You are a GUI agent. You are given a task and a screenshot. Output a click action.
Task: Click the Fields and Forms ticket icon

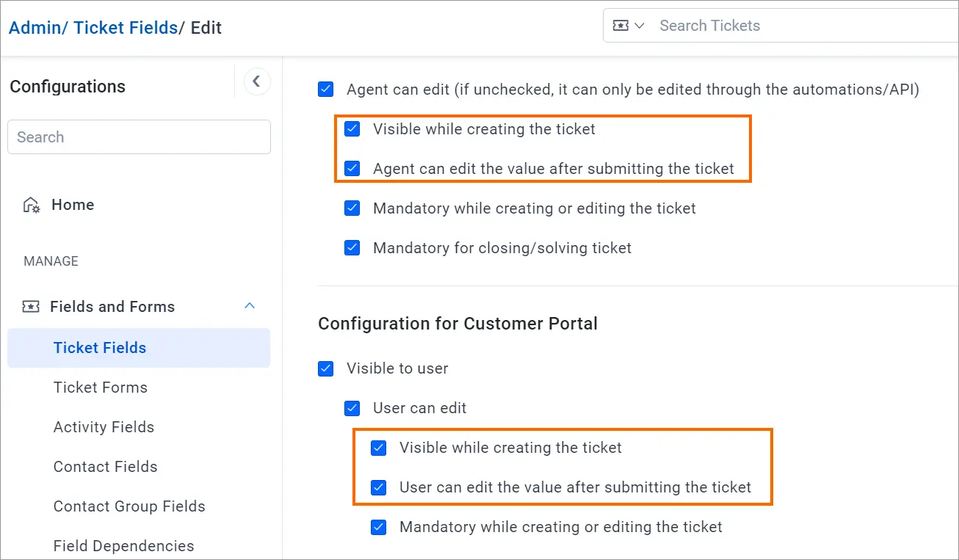click(31, 307)
